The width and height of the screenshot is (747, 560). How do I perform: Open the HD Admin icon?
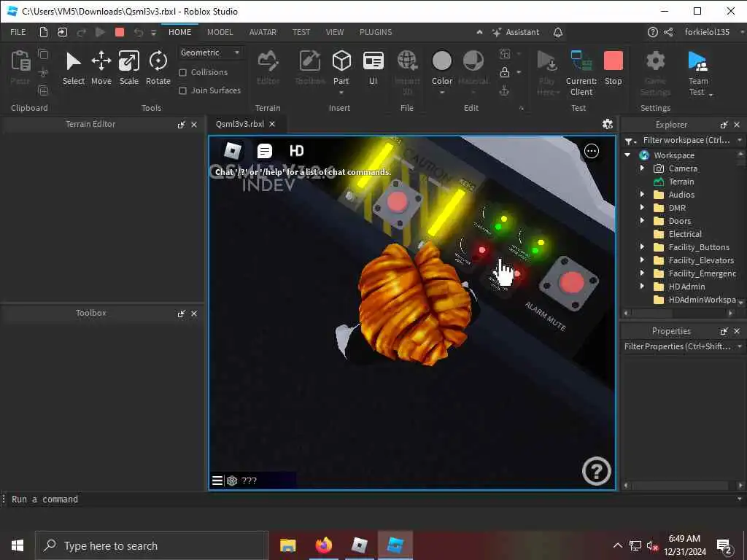tap(296, 151)
